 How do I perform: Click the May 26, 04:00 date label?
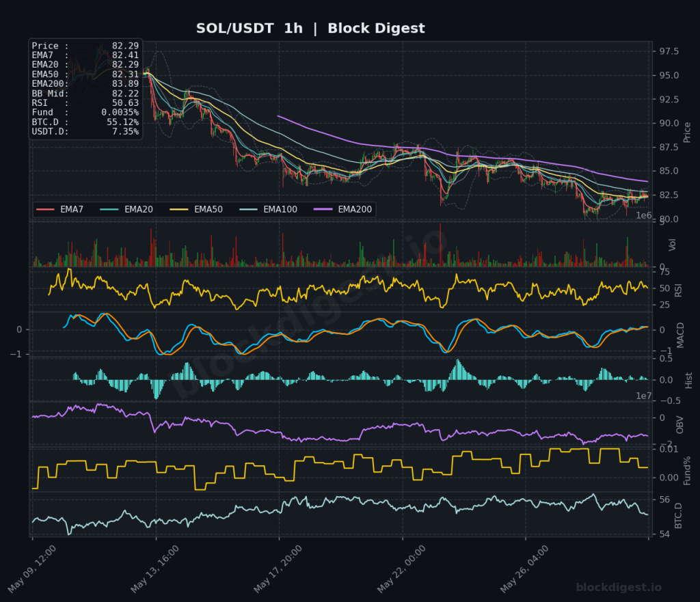tap(524, 569)
